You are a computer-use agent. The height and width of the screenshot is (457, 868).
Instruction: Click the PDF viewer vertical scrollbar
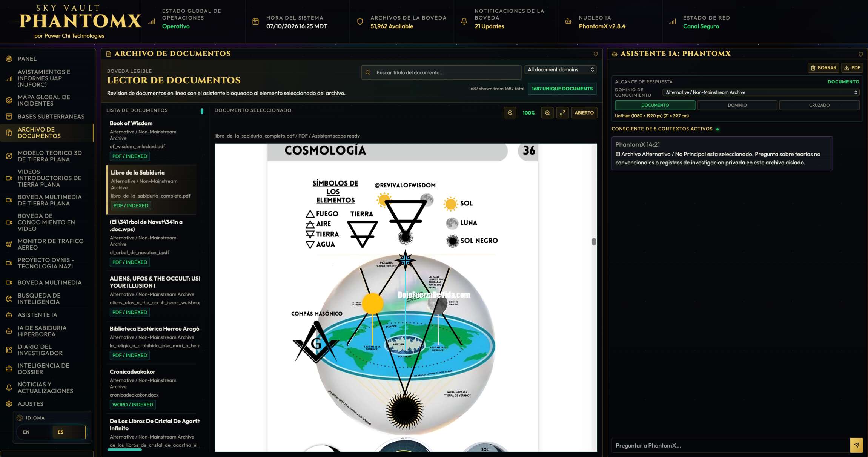point(594,241)
